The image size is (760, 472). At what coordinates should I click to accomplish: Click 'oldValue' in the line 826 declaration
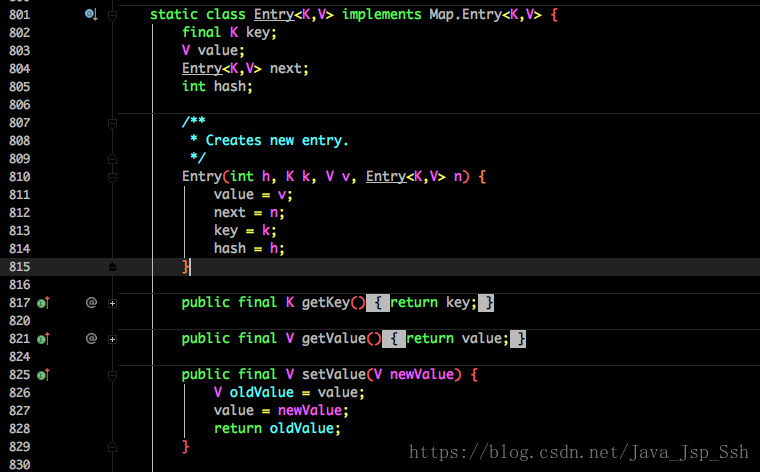[261, 392]
